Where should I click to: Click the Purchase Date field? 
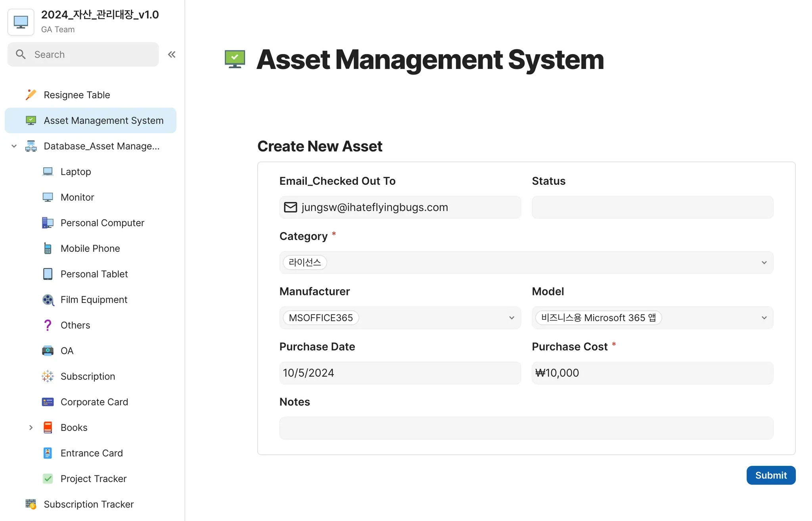(x=400, y=373)
